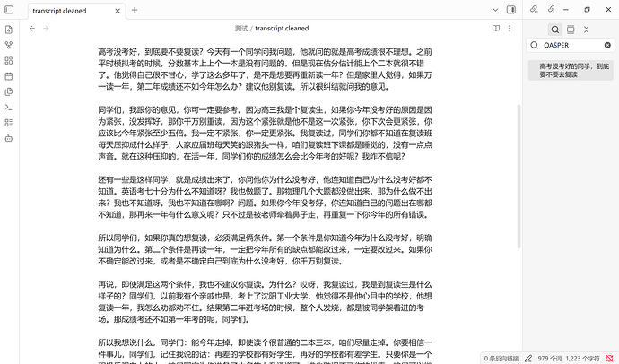The width and height of the screenshot is (619, 364).
Task: Select the card view tab in right sidebar
Action: pos(571,30)
